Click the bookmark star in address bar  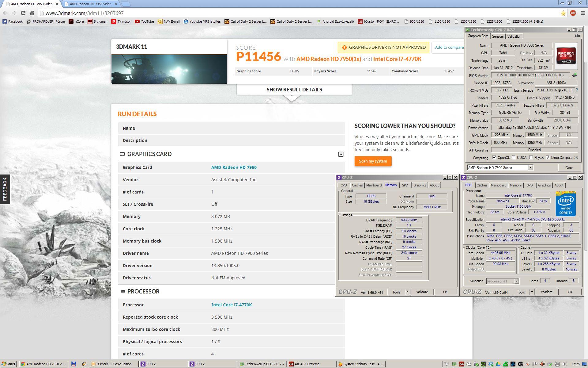(x=563, y=13)
